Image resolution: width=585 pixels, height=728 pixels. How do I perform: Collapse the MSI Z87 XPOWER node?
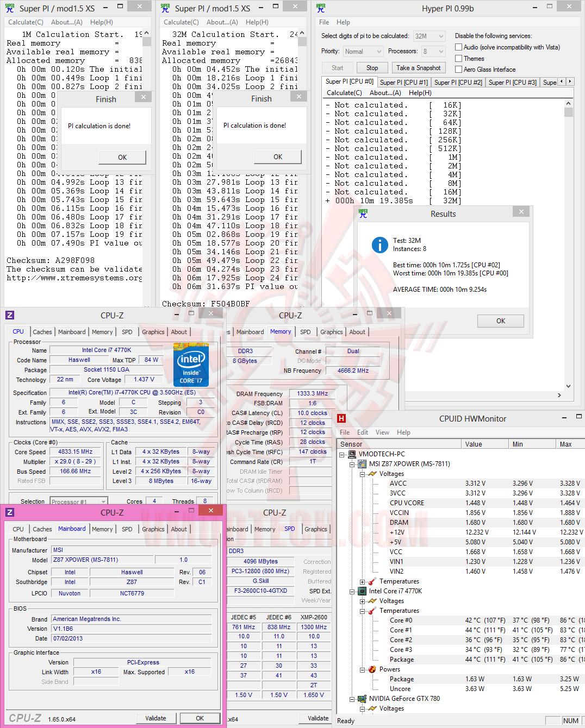[352, 464]
